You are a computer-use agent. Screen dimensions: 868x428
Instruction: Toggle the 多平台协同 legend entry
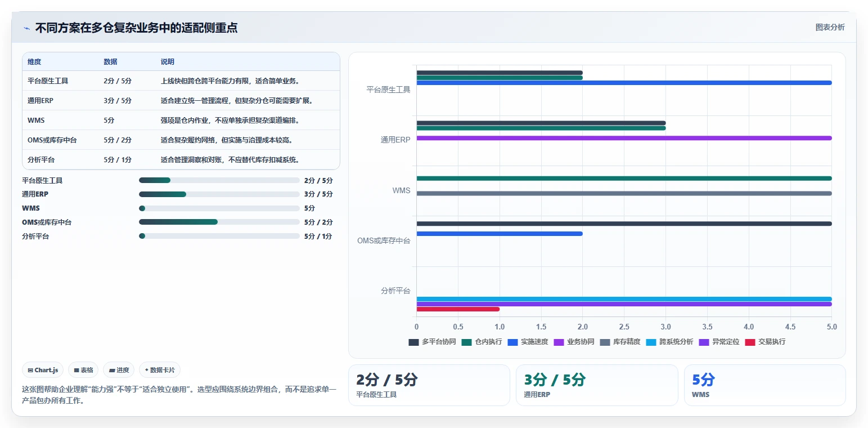point(432,342)
